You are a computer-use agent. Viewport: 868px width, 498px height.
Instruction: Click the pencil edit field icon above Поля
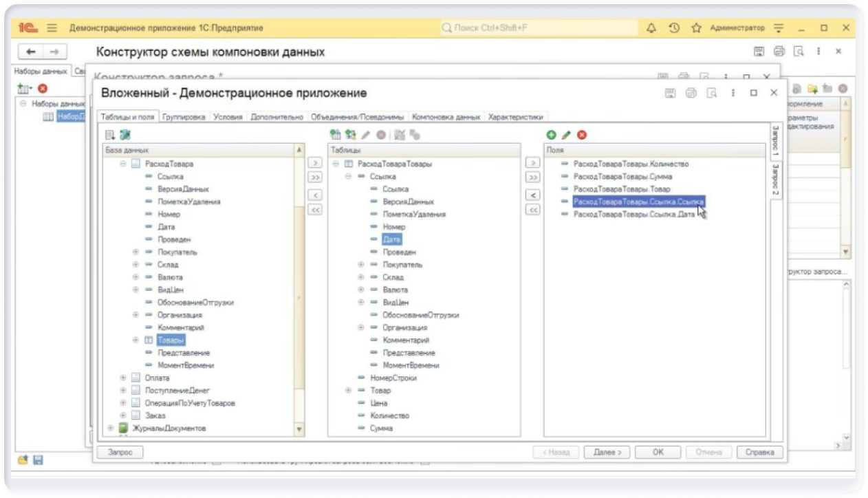point(567,135)
